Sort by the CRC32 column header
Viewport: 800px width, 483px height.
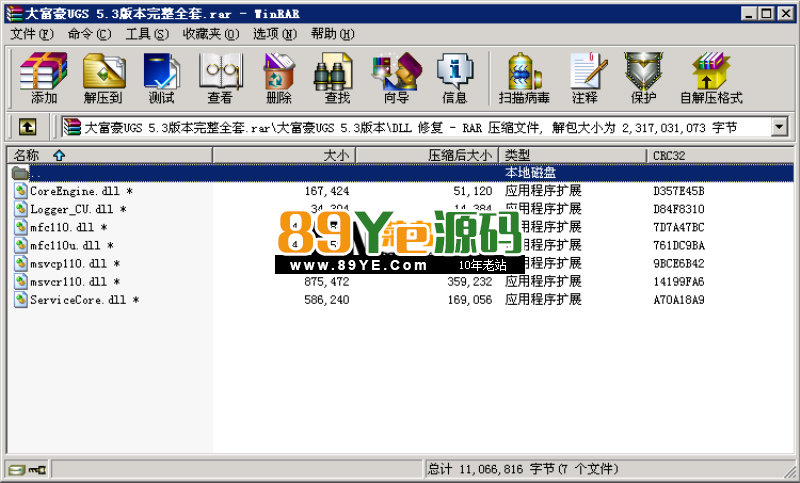720,155
